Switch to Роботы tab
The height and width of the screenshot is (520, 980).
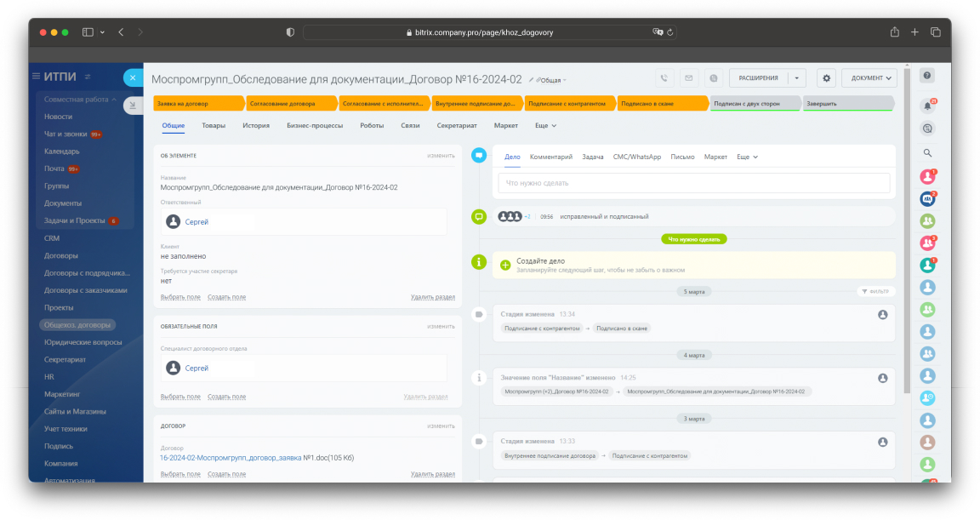[x=372, y=126]
